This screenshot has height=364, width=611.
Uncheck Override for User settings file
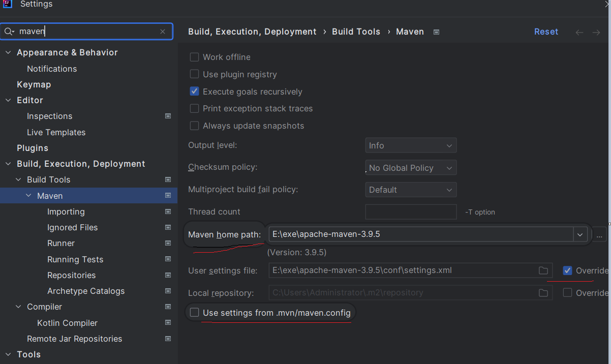click(568, 270)
